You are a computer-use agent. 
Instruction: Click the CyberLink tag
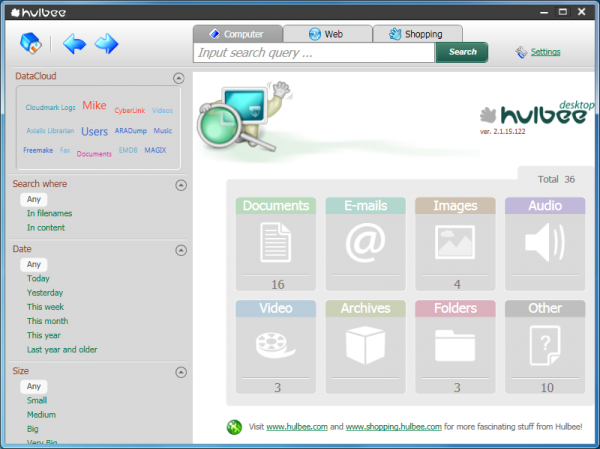[130, 111]
